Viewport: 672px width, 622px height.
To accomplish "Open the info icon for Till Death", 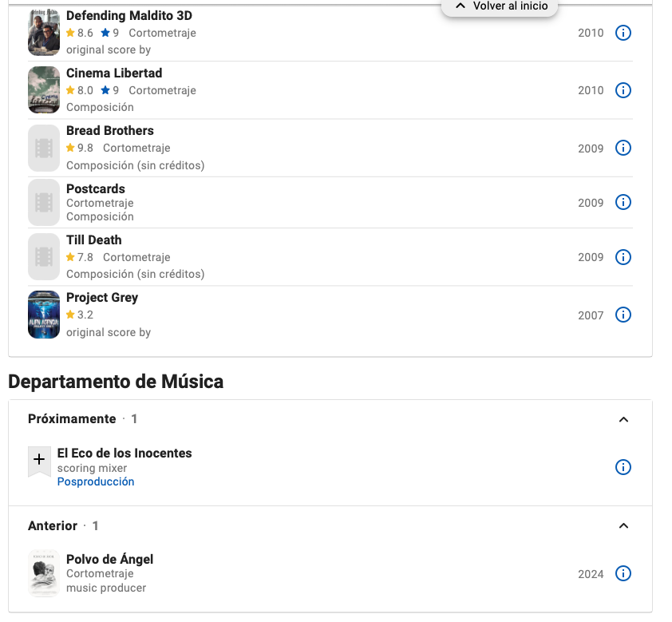I will click(x=623, y=257).
